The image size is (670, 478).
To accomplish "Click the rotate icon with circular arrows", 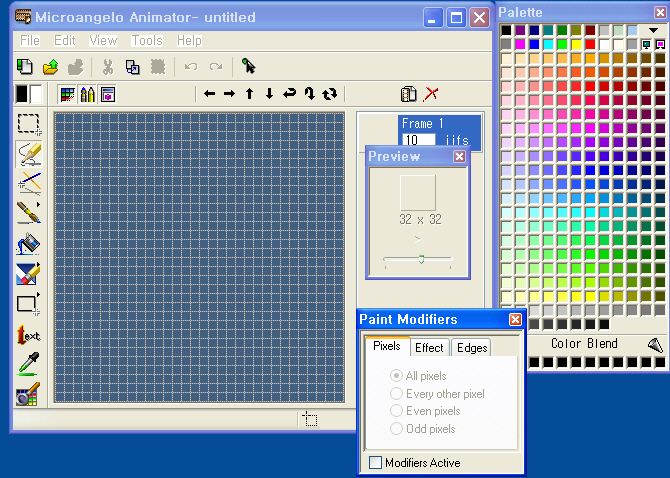I will click(329, 94).
